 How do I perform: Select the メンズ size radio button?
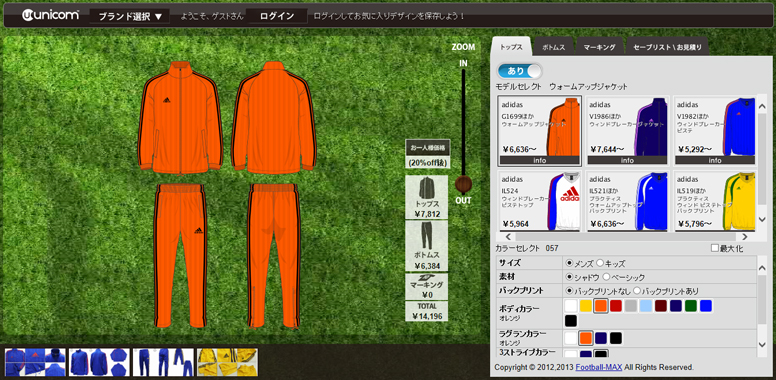point(569,263)
